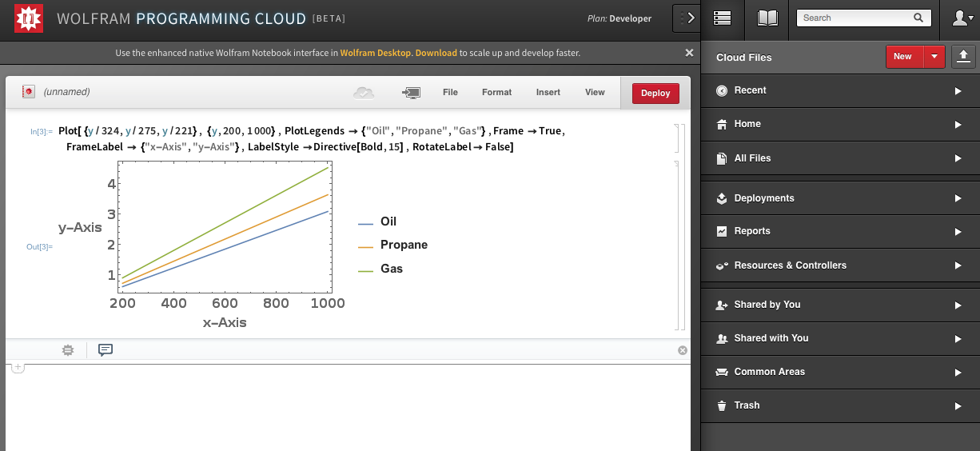This screenshot has width=980, height=451.
Task: Click the file list view icon
Action: pyautogui.click(x=722, y=18)
